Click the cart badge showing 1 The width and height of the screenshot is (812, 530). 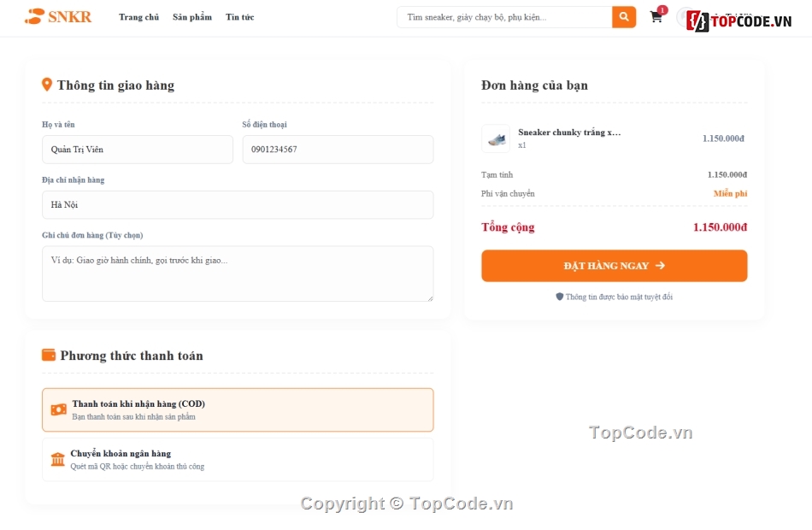coord(662,10)
